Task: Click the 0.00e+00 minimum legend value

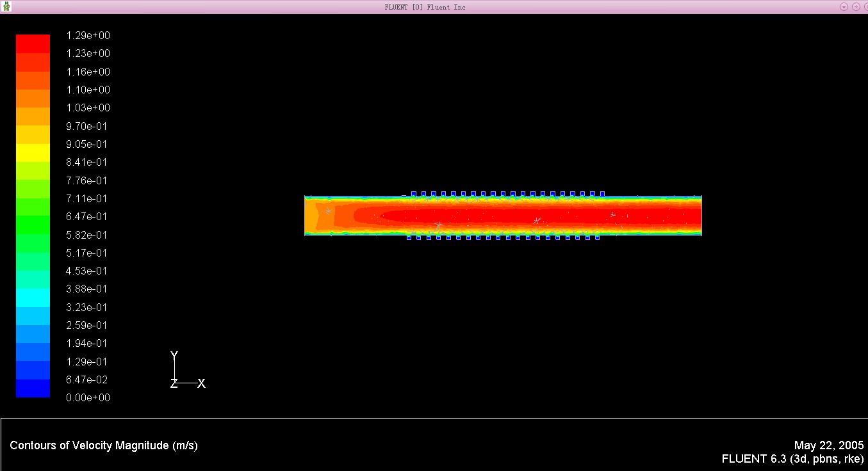Action: pyautogui.click(x=88, y=397)
